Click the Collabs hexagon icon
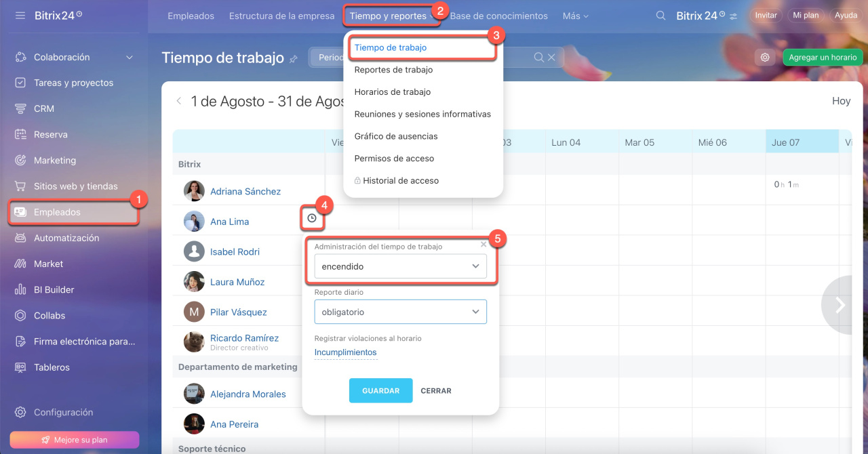Image resolution: width=868 pixels, height=454 pixels. pyautogui.click(x=20, y=316)
